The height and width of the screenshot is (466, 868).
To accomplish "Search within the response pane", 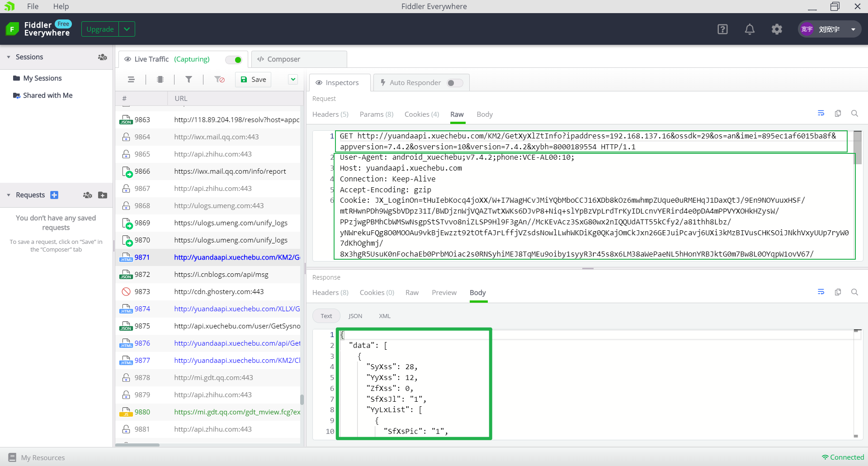I will tap(854, 292).
